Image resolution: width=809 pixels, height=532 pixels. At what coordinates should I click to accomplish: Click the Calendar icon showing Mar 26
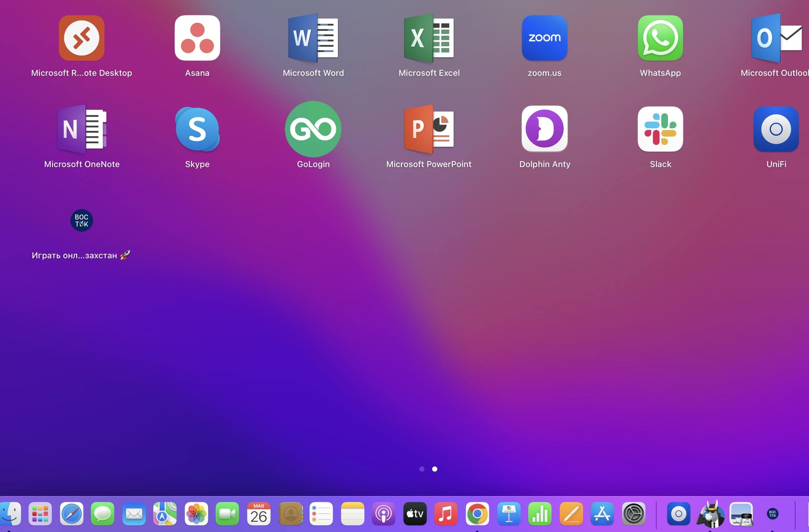point(259,514)
